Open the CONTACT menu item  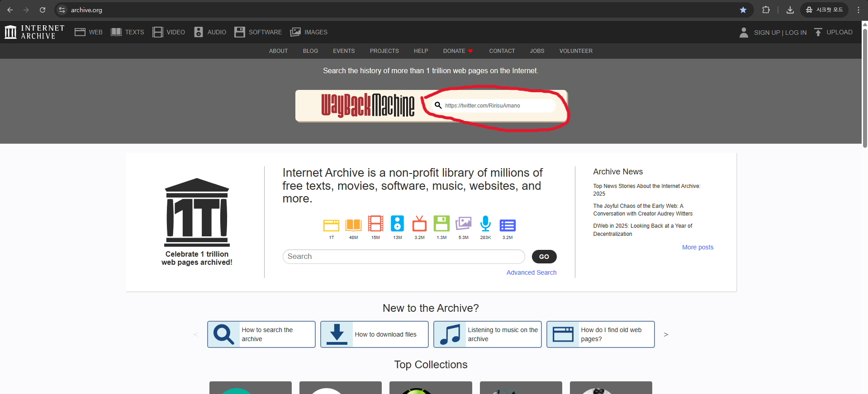[502, 51]
